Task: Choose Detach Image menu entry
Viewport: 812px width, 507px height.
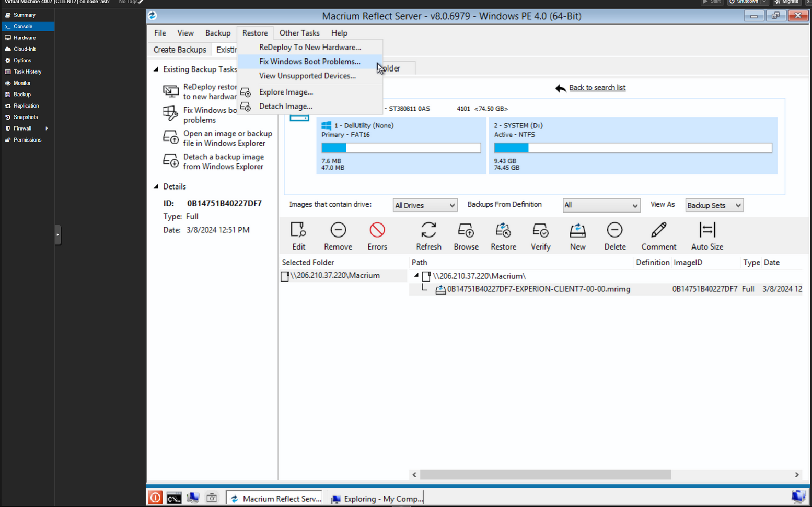Action: pyautogui.click(x=310, y=106)
